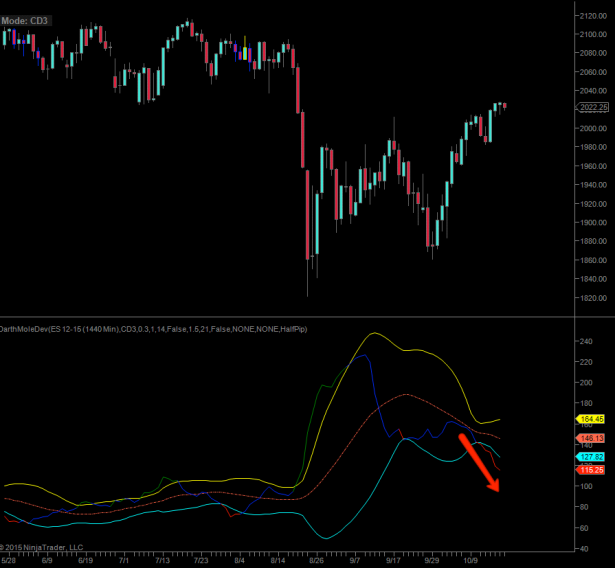Click the 240 level on indicator axis

(x=586, y=340)
